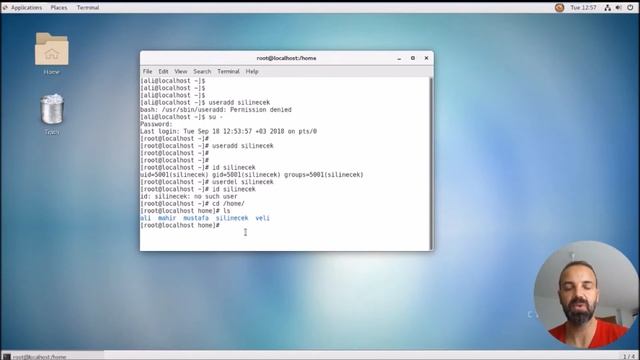The image size is (640, 360).
Task: Click the presenter webcam circle thumbnail
Action: [587, 295]
